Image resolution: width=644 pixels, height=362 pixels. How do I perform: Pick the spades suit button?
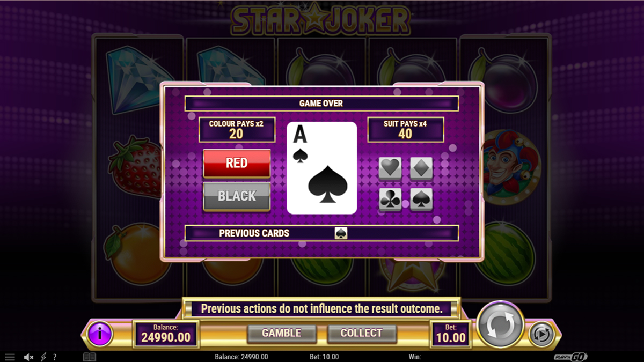click(x=421, y=199)
